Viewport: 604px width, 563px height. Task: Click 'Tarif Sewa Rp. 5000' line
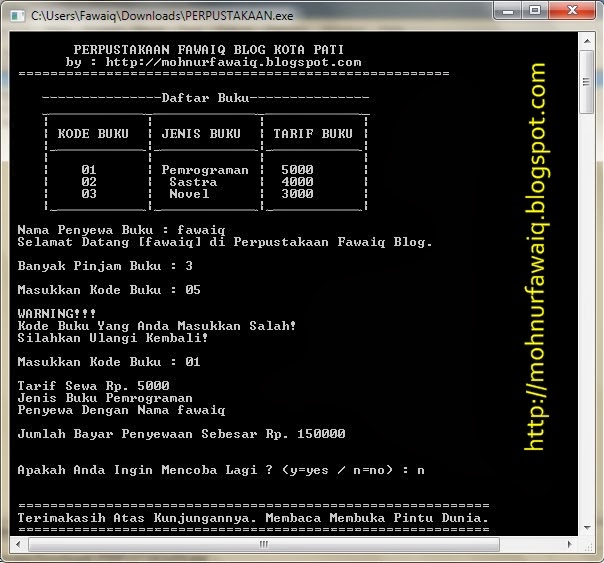(93, 385)
